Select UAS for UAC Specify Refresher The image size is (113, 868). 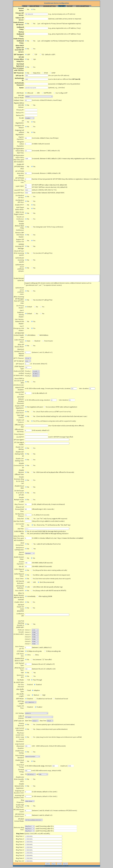[x=32, y=582]
